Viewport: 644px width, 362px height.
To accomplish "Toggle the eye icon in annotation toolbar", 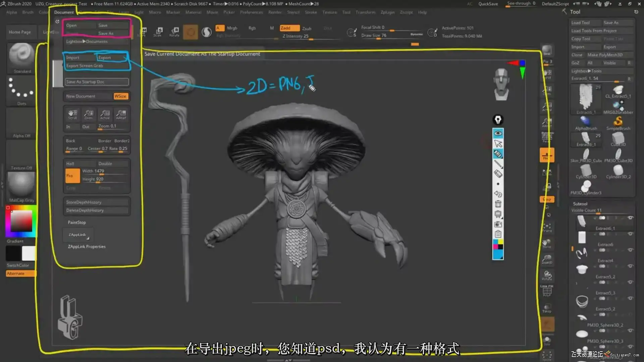I will (498, 133).
